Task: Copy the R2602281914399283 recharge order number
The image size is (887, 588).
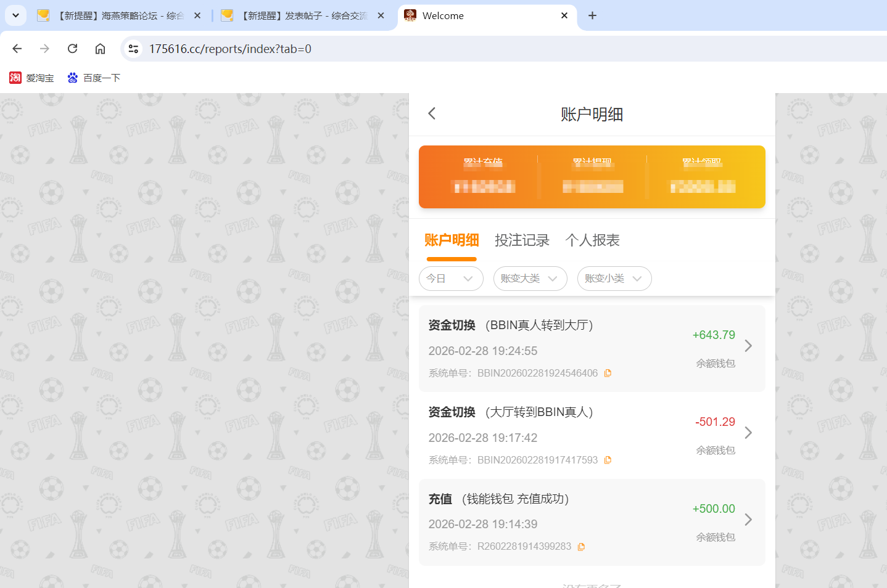Action: point(580,546)
